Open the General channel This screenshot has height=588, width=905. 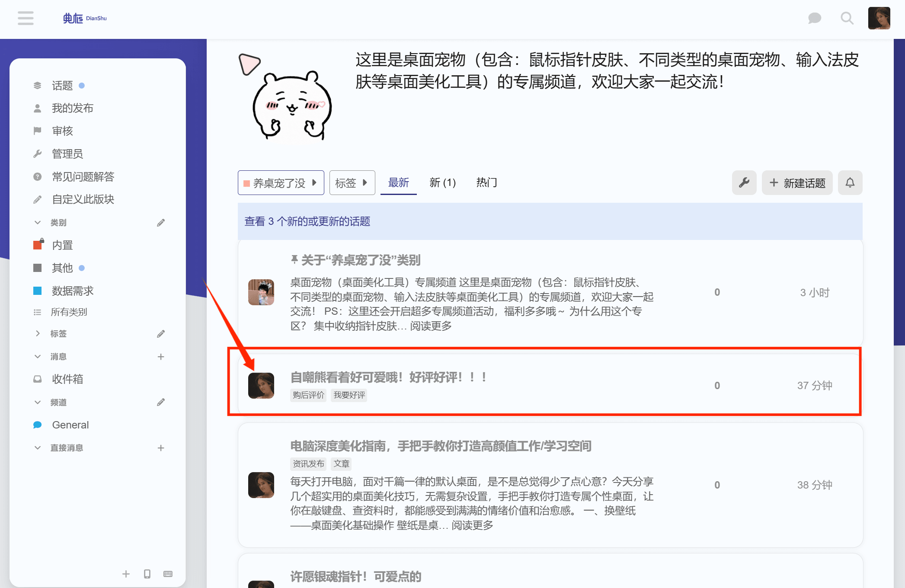pos(70,425)
